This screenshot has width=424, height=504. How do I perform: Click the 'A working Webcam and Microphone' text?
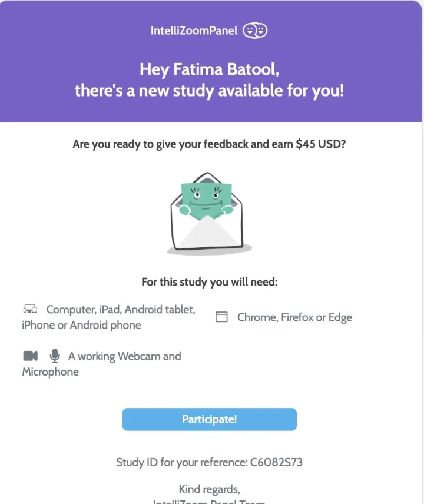101,364
